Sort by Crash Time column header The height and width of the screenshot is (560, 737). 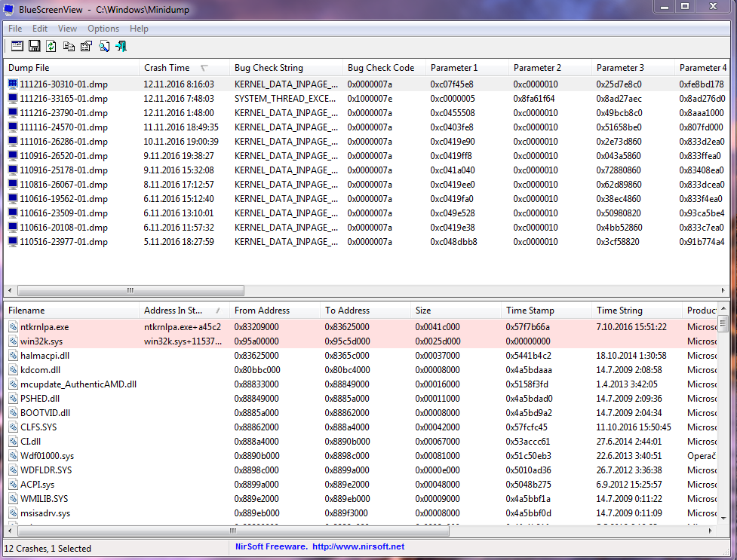[x=184, y=68]
